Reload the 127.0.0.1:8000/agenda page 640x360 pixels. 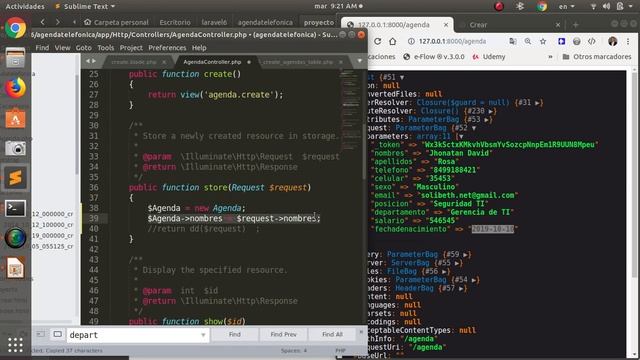point(377,41)
